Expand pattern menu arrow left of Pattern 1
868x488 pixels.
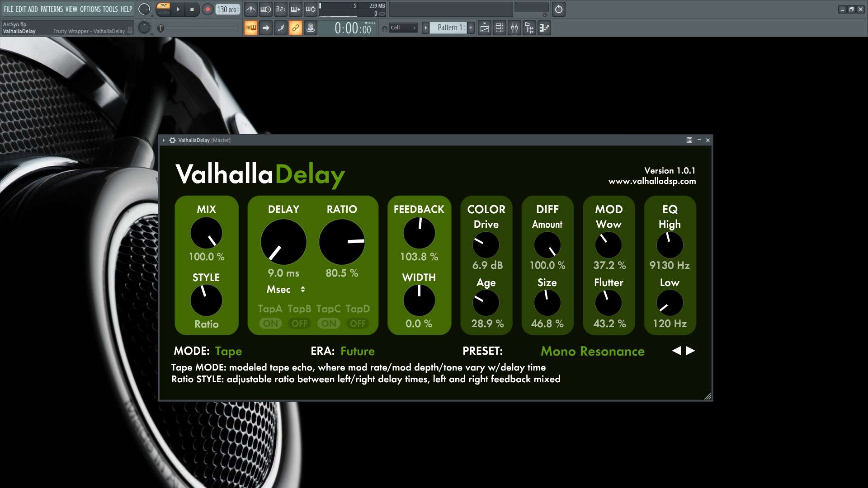click(425, 28)
